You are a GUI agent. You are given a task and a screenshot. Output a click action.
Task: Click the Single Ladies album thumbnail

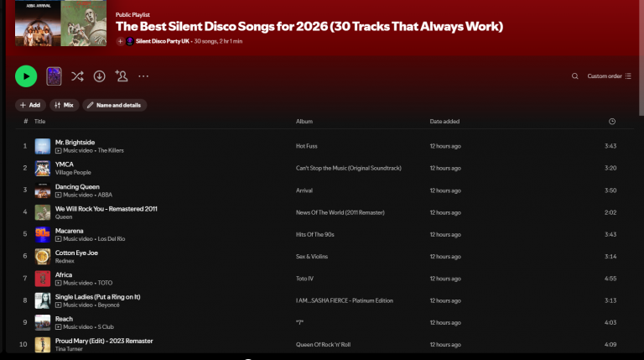[43, 300]
